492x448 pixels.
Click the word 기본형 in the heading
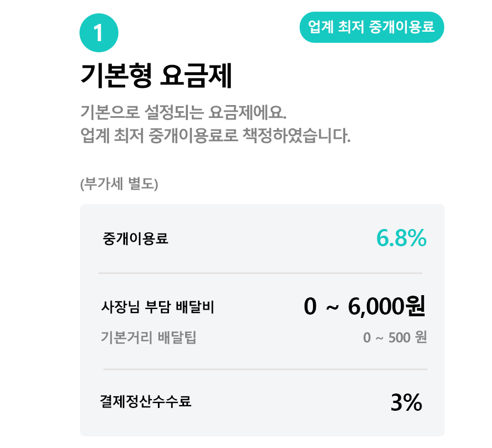pyautogui.click(x=115, y=76)
